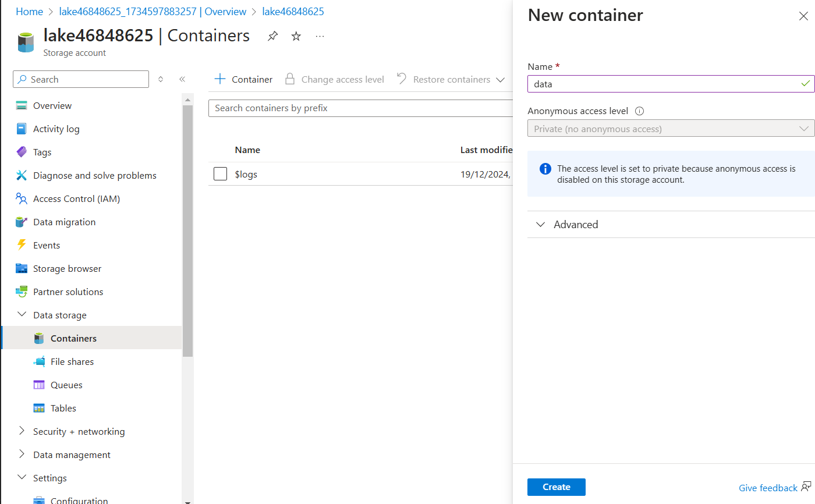Viewport: 815px width, 504px height.
Task: Go to Storage browser in sidebar
Action: (67, 268)
